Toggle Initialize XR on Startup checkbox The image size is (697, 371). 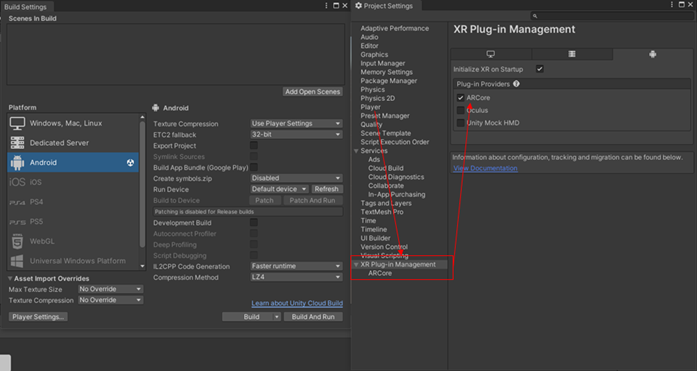tap(540, 69)
